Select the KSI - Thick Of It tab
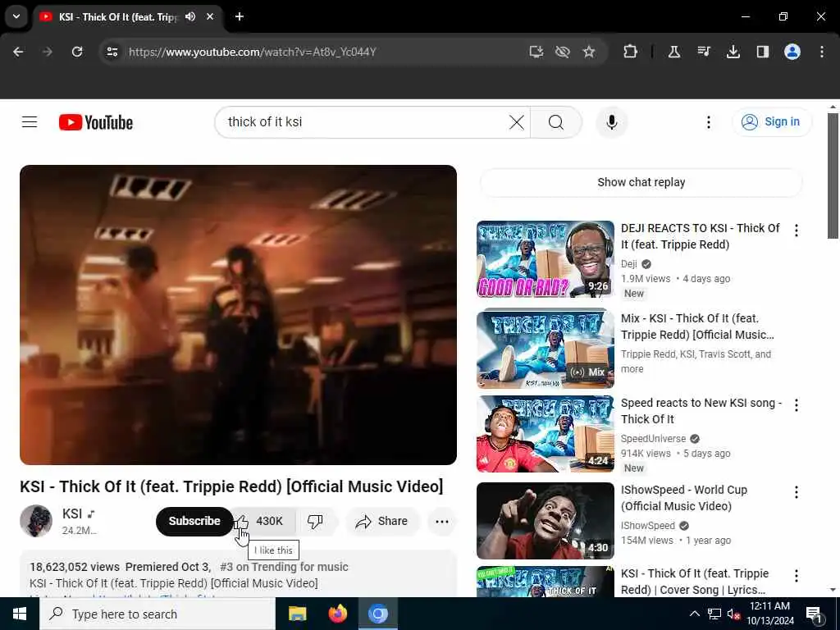Viewport: 840px width, 630px height. [118, 17]
